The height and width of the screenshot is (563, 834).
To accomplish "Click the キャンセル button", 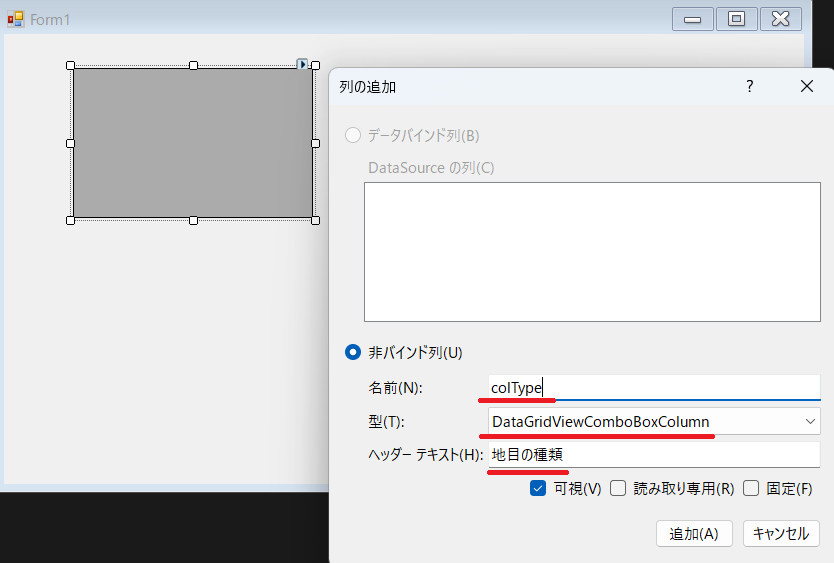I will 781,533.
